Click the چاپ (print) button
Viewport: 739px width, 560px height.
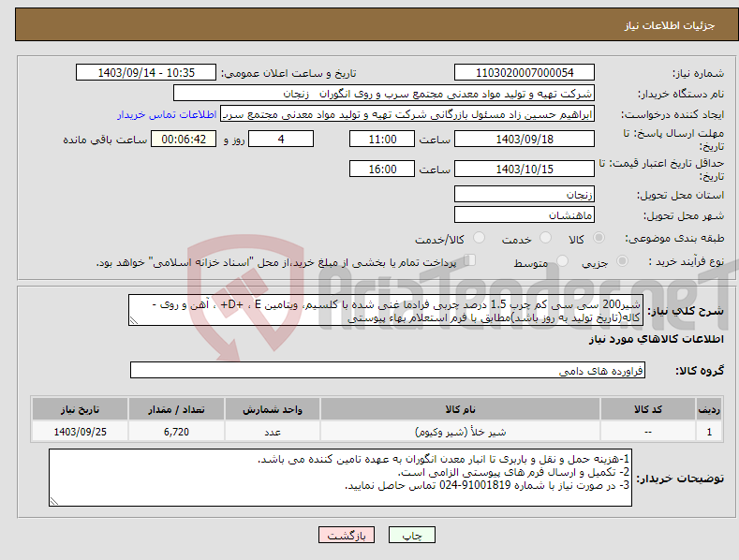(x=411, y=535)
